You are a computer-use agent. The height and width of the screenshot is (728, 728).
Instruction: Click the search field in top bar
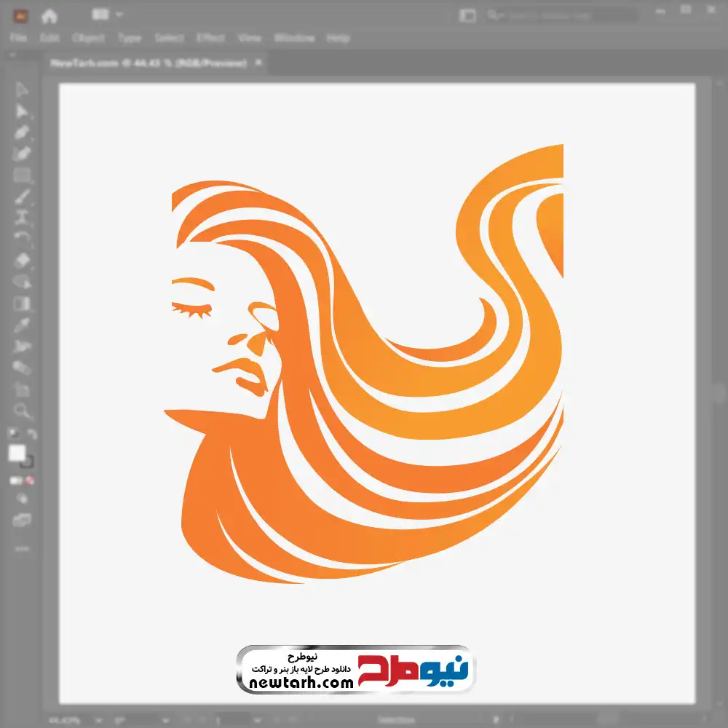(561, 15)
